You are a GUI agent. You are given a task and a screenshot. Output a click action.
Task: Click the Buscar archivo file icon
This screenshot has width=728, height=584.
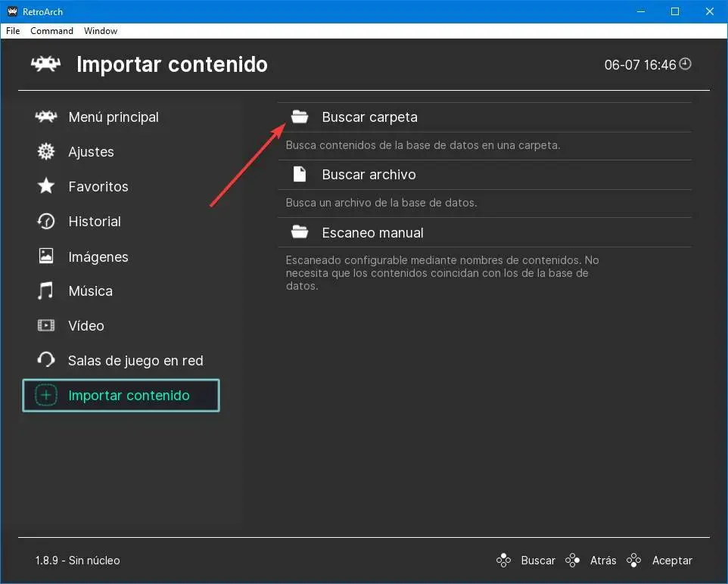click(300, 174)
